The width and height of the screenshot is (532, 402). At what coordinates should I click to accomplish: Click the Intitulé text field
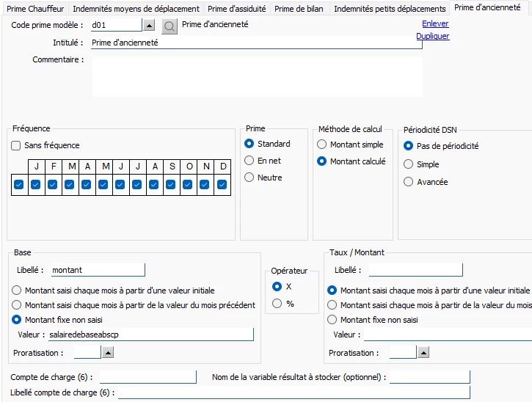pyautogui.click(x=255, y=43)
